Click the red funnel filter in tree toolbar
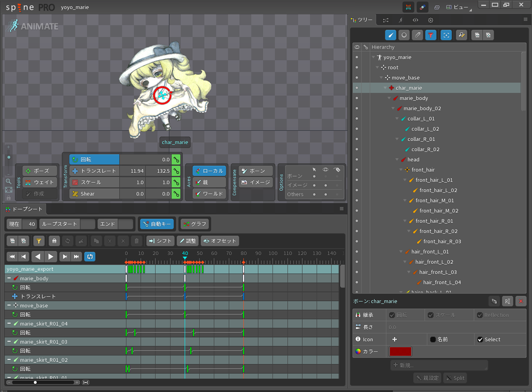532x392 pixels. [431, 35]
